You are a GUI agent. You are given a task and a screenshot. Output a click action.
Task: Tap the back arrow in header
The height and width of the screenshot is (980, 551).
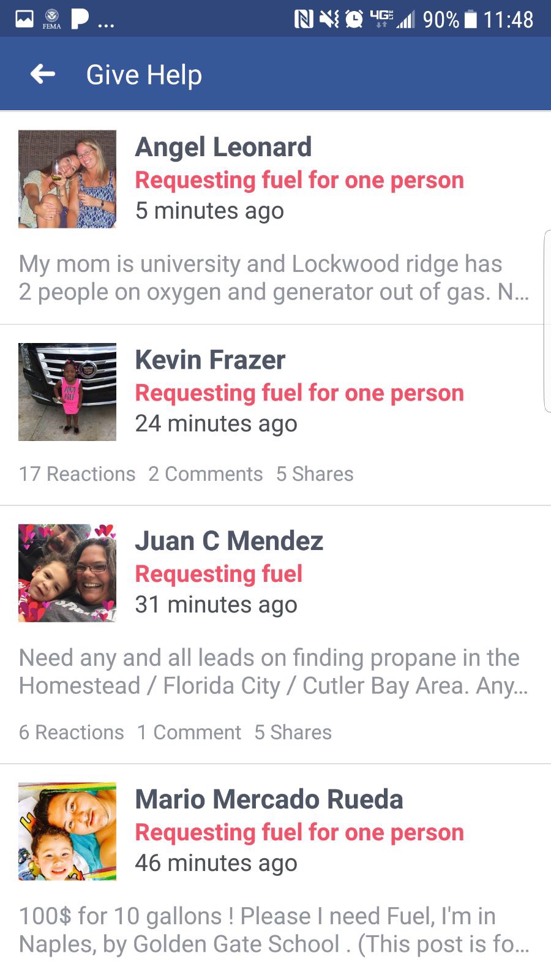pyautogui.click(x=43, y=75)
